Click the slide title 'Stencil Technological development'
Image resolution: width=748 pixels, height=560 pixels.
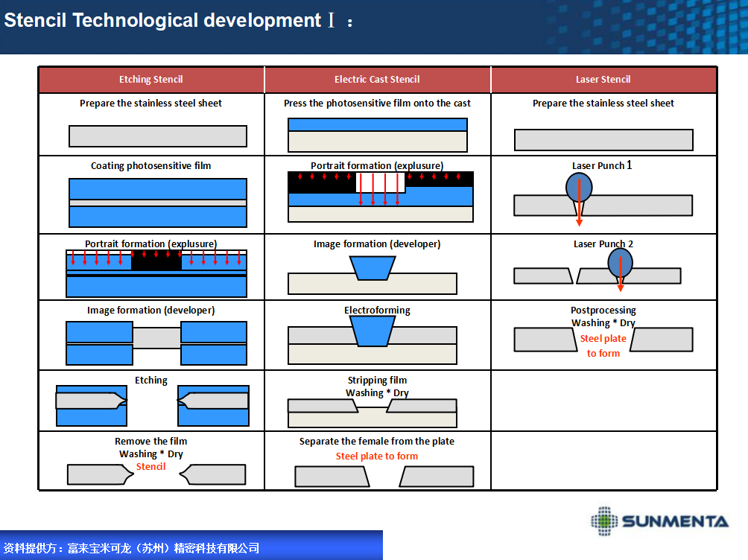click(x=162, y=21)
